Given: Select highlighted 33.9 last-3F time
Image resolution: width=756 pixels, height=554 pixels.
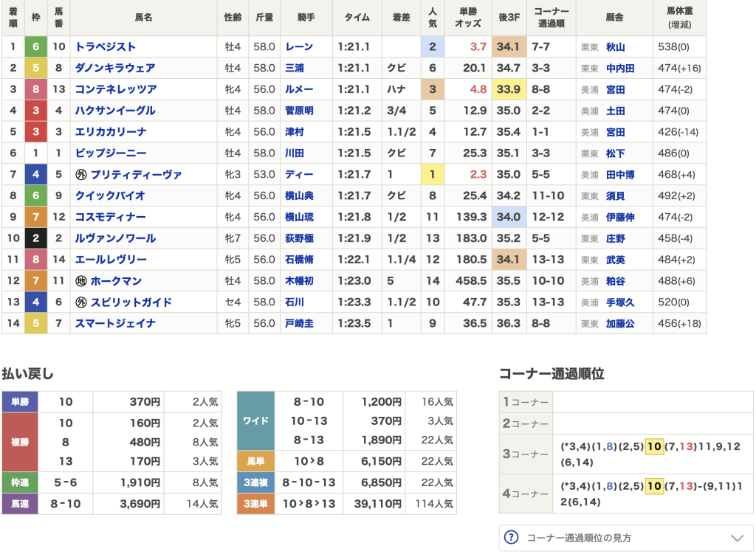Looking at the screenshot, I should click(509, 89).
